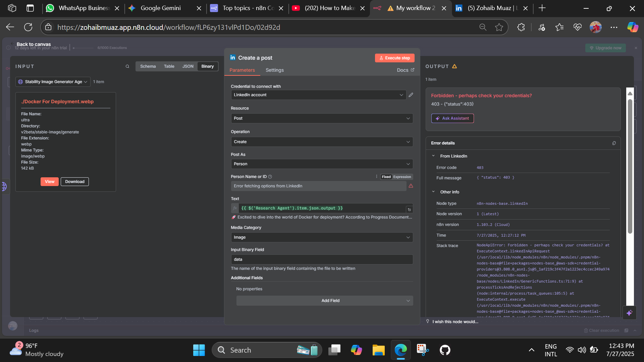Copy error details using the copy icon

614,143
